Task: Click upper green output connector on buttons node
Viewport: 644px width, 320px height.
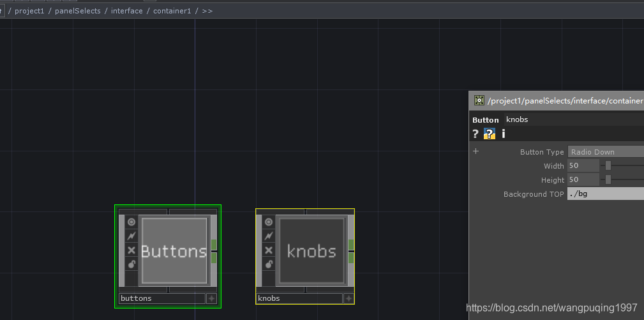Action: 214,245
